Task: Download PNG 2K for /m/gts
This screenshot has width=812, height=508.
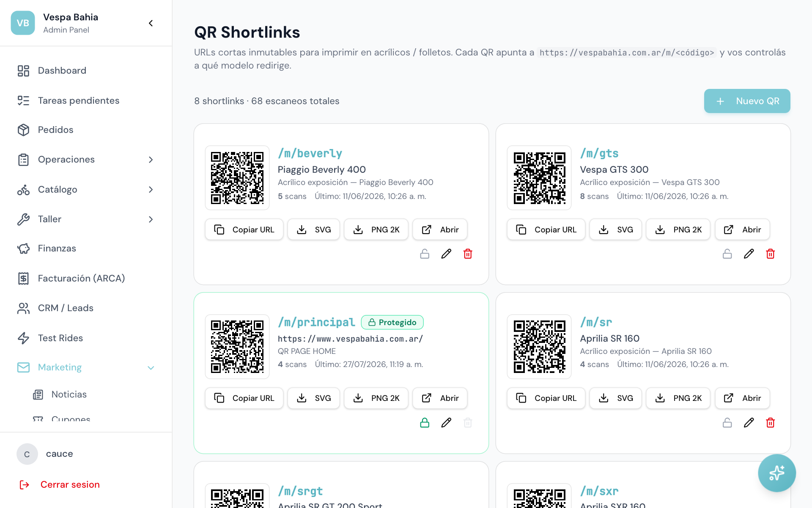Action: 678,229
